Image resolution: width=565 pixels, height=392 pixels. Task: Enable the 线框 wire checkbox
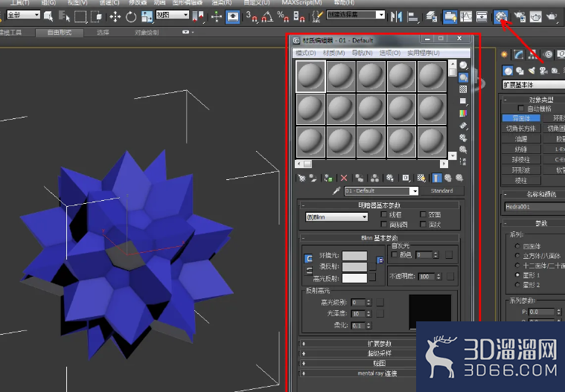tap(384, 214)
